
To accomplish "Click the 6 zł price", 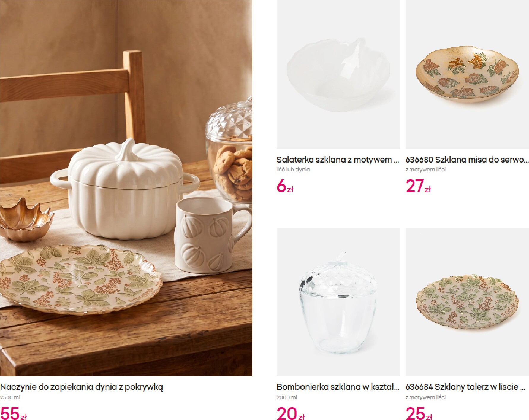I will pos(285,187).
